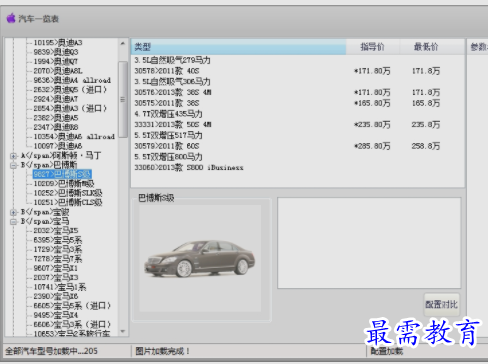
Task: Click the empty details box beside the photo
Action: 369,243
